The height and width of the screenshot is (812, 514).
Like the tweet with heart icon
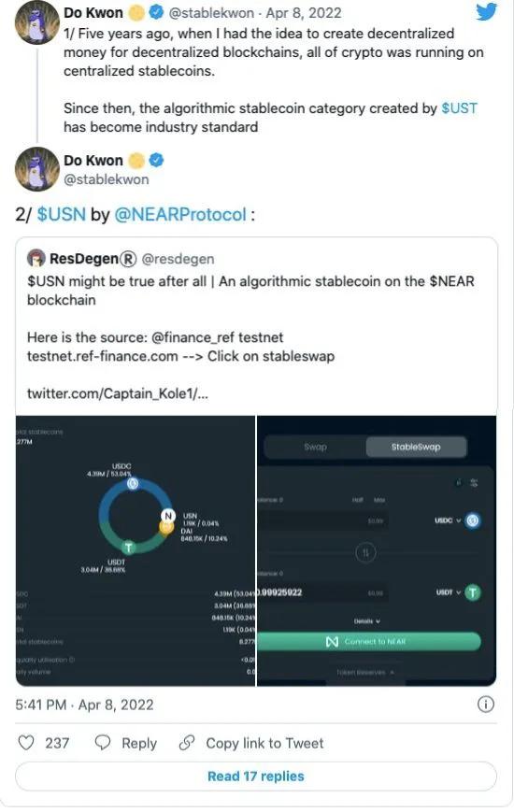coord(26,743)
